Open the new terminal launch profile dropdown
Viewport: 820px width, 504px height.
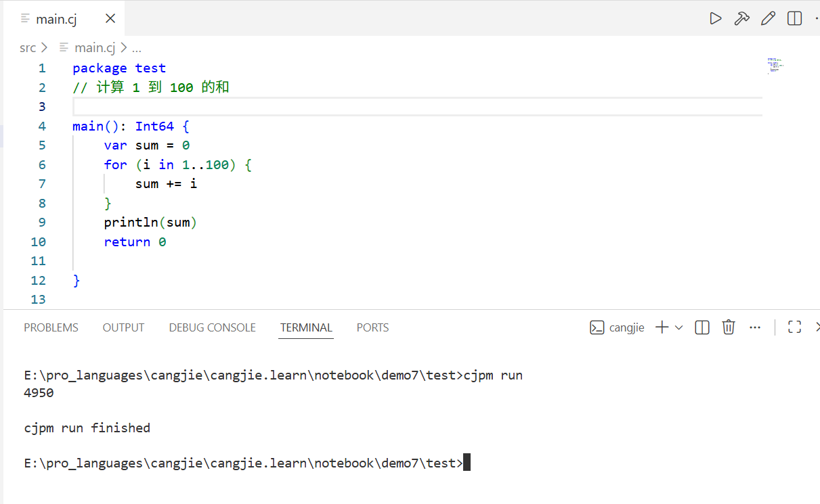coord(678,327)
